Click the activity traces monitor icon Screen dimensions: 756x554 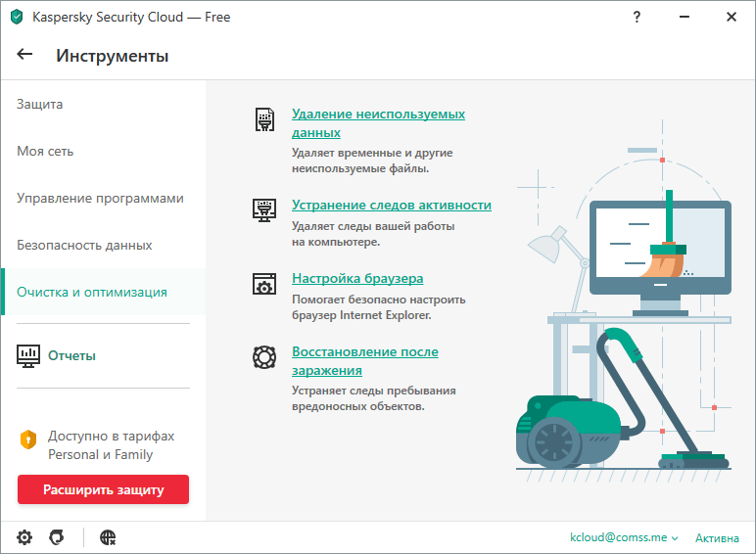tap(264, 210)
